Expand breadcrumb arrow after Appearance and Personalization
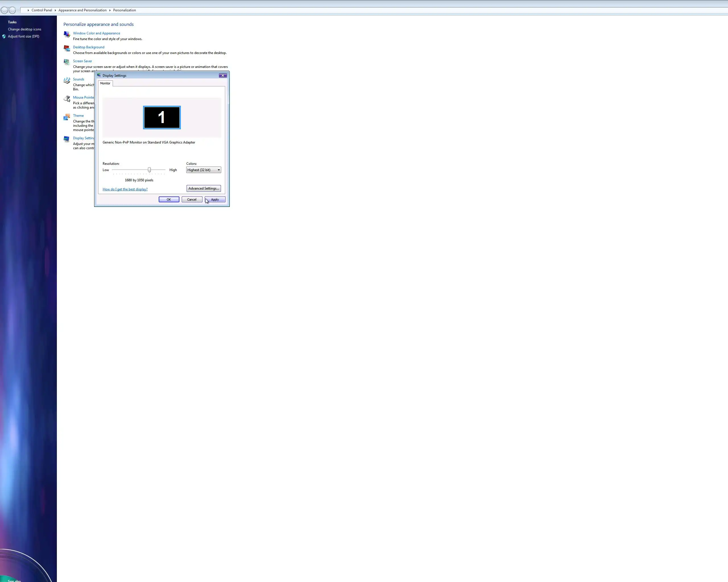The height and width of the screenshot is (582, 728). (110, 11)
